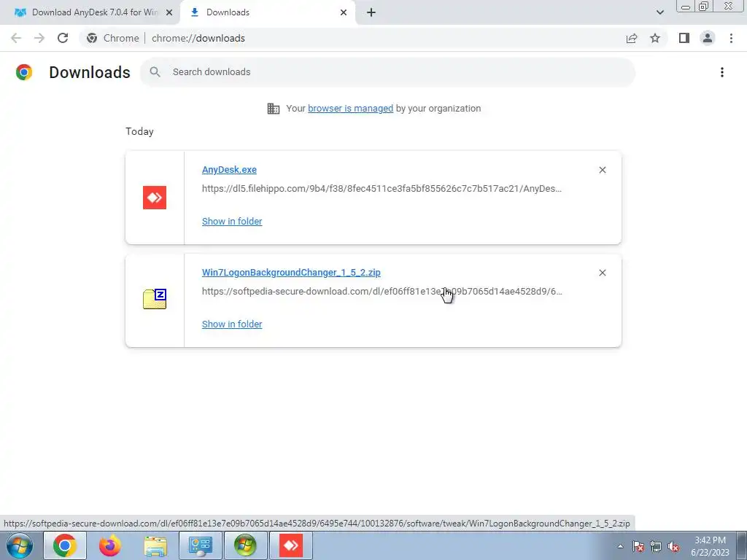Open the Control Panel taskbar icon
Screen dimensions: 747x560
[201, 545]
